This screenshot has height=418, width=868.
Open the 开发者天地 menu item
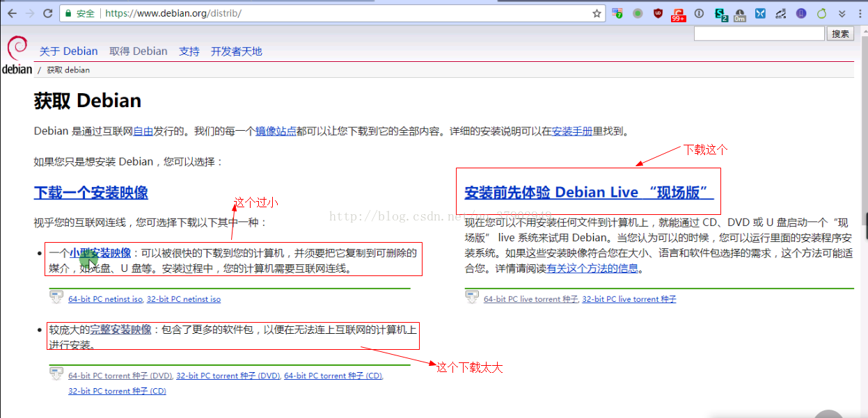pyautogui.click(x=237, y=51)
